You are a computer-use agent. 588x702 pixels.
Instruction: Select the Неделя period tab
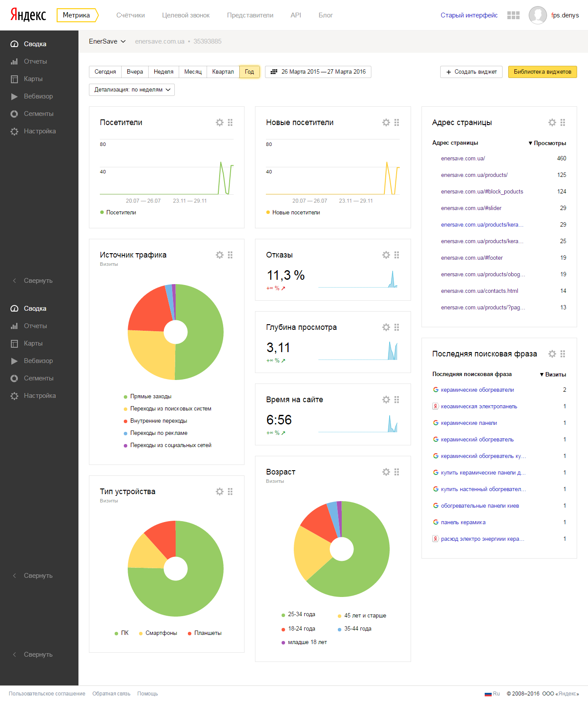pos(163,72)
